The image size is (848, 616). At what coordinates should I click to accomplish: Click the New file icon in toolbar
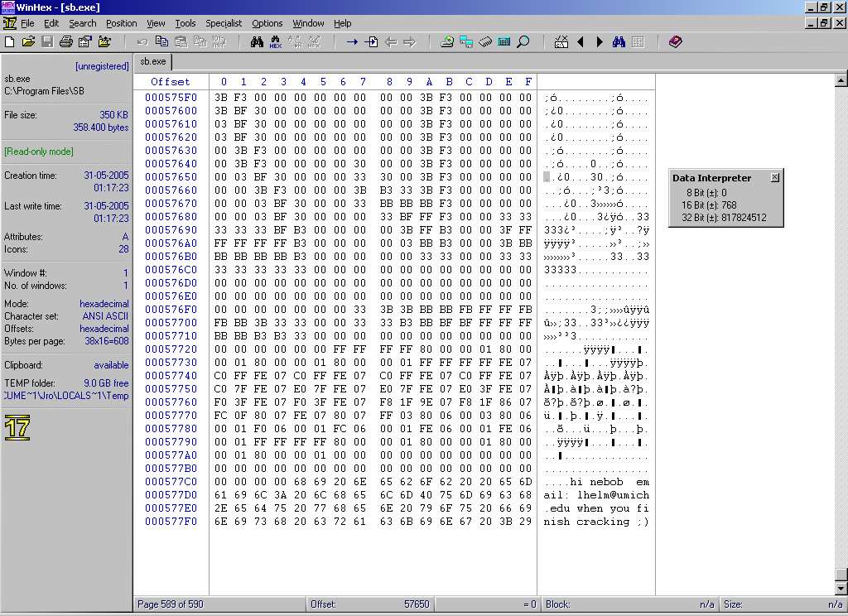(x=10, y=41)
